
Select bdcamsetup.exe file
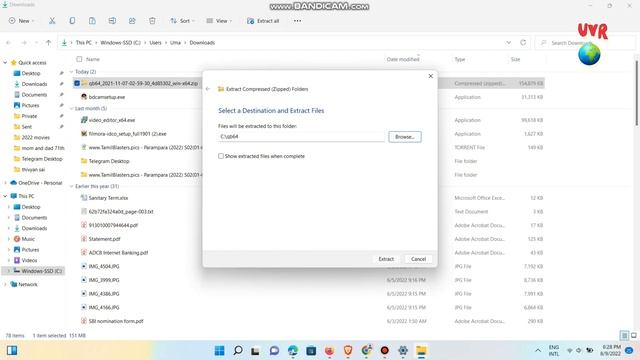tap(107, 97)
